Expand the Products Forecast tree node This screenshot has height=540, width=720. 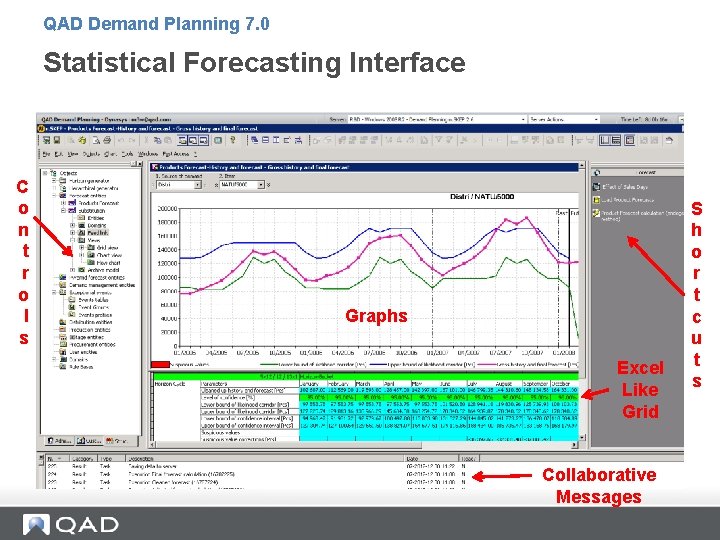click(63, 202)
